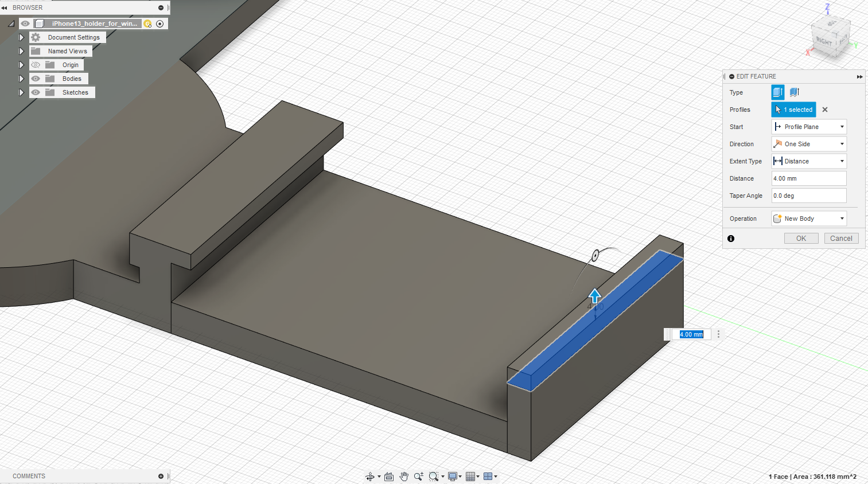Click the Look At tool icon
Screen dimensions: 868x484
(389, 477)
